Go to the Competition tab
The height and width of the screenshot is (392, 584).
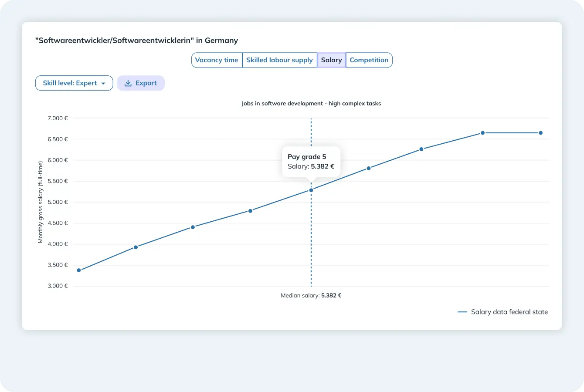(369, 60)
